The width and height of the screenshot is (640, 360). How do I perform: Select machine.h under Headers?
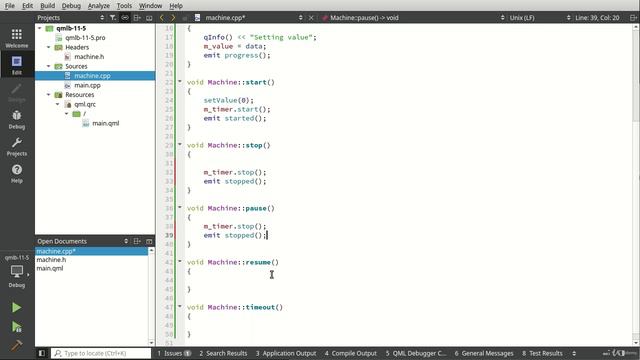(x=89, y=57)
